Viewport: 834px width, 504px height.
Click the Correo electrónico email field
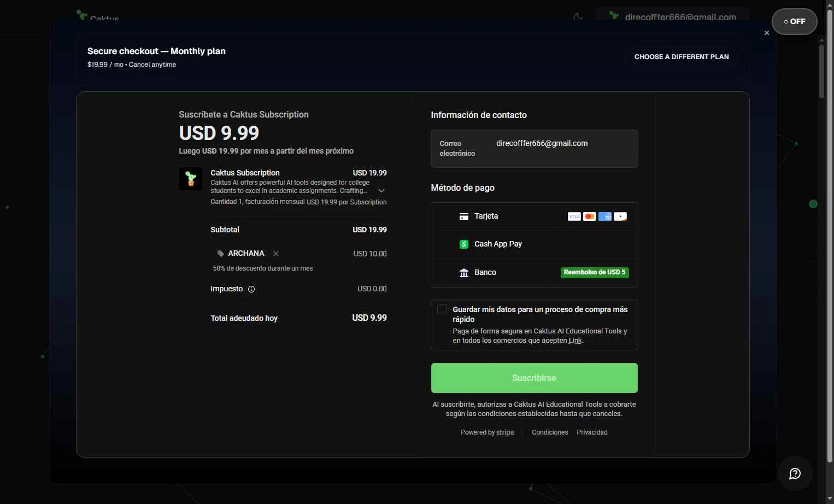[x=535, y=149]
